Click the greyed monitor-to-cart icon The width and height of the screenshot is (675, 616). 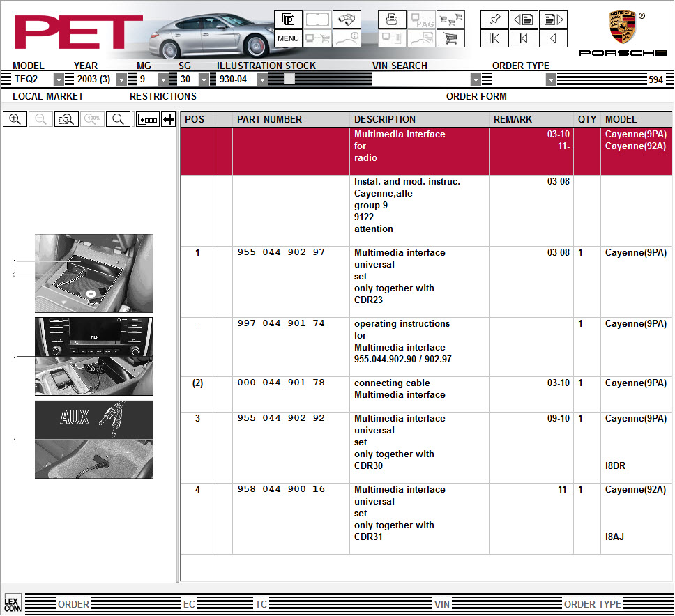click(318, 38)
